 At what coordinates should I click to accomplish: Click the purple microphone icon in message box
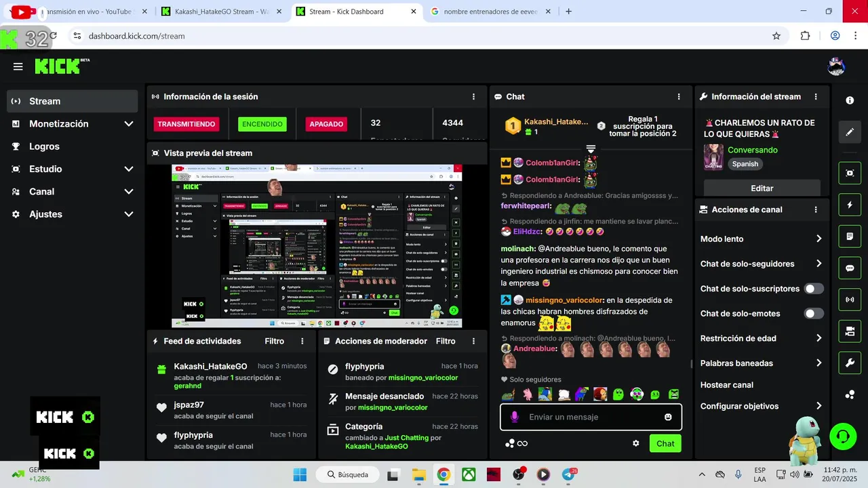tap(515, 417)
